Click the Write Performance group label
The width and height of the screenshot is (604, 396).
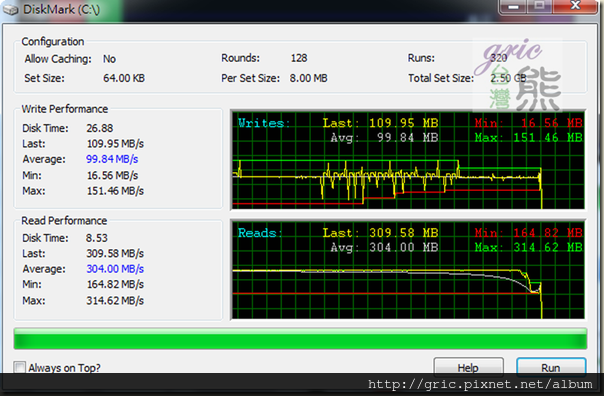point(65,109)
